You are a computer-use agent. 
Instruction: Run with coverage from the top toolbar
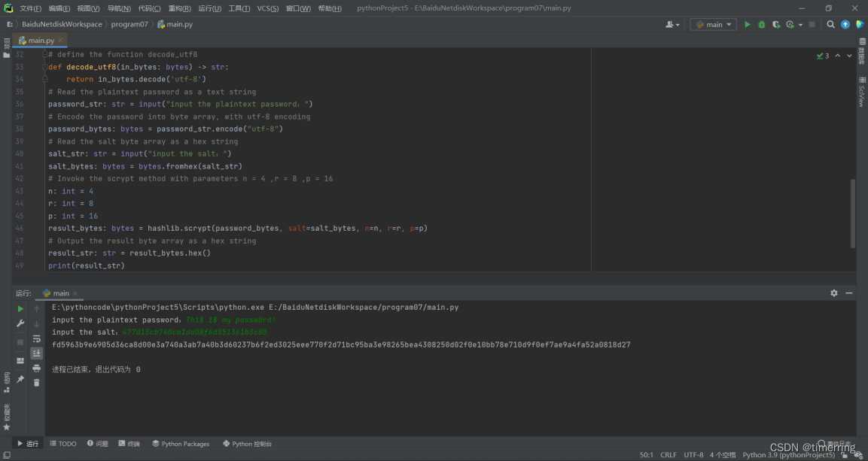(776, 24)
